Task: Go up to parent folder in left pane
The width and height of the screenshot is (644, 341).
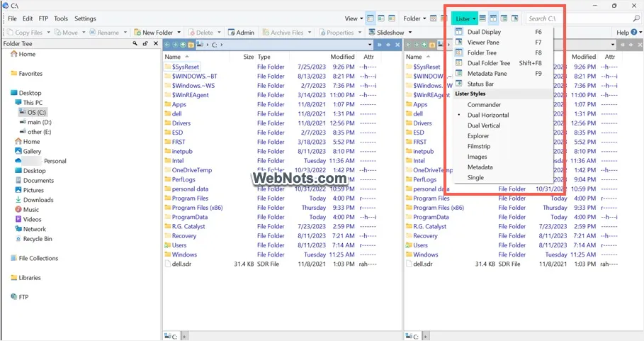Action: click(x=183, y=45)
